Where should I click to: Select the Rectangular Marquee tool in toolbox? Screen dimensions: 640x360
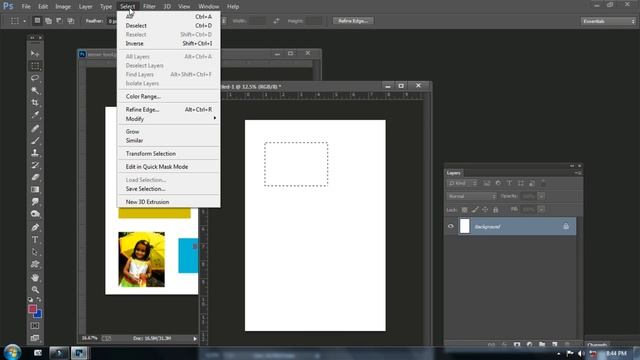pos(35,66)
